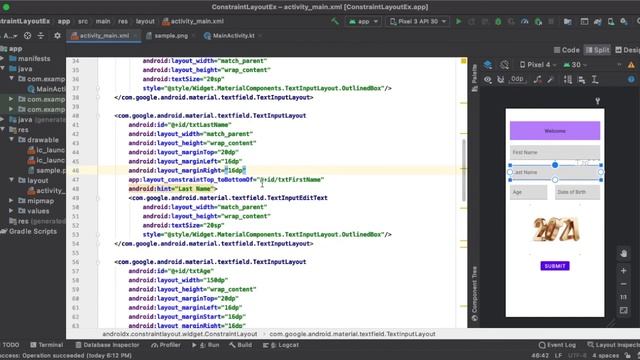640x360 pixels.
Task: Open the project view selector dropdown
Action: (x=10, y=36)
